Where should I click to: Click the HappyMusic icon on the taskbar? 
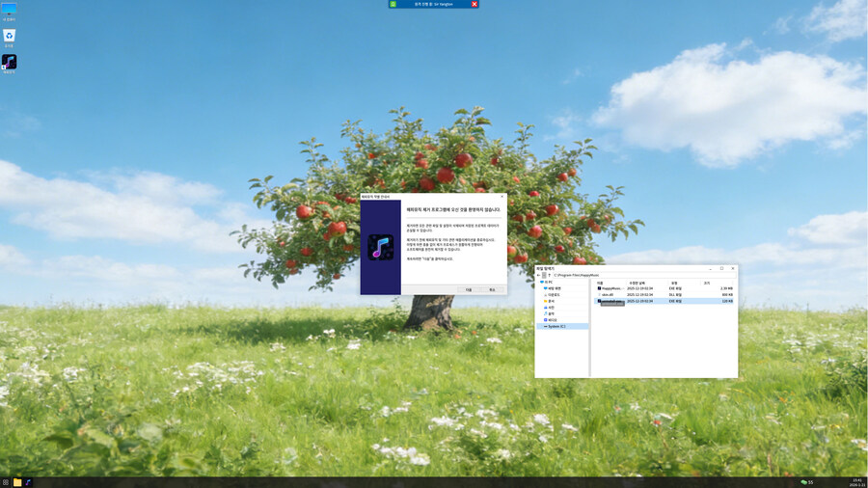coord(28,481)
